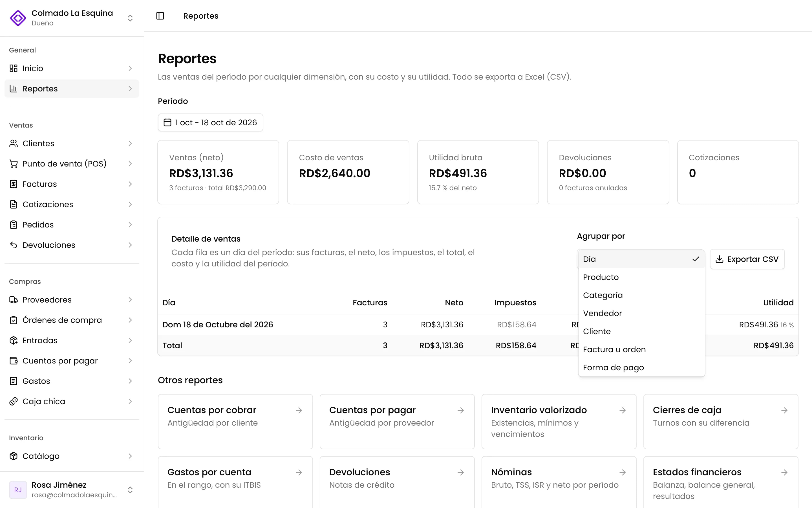Click the Total row neto RD$3,131.36
This screenshot has width=812, height=508.
pyautogui.click(x=441, y=345)
